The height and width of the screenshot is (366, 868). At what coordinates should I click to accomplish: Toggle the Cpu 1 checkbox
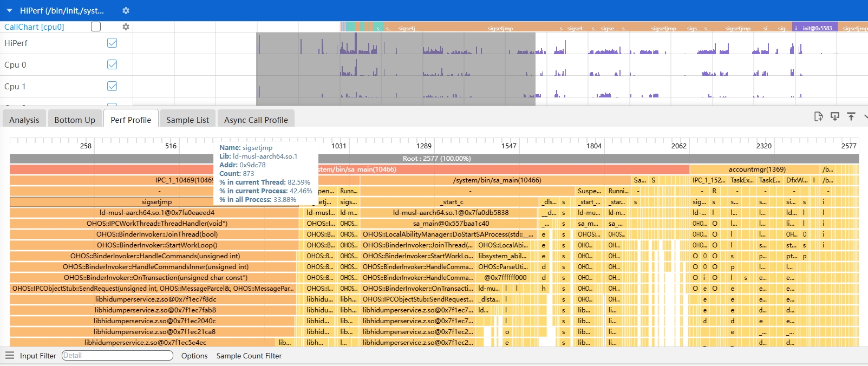[112, 86]
